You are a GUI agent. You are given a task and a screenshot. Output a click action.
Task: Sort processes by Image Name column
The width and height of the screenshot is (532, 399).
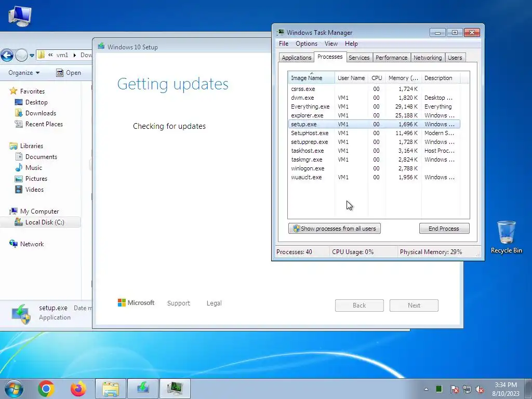coord(311,78)
